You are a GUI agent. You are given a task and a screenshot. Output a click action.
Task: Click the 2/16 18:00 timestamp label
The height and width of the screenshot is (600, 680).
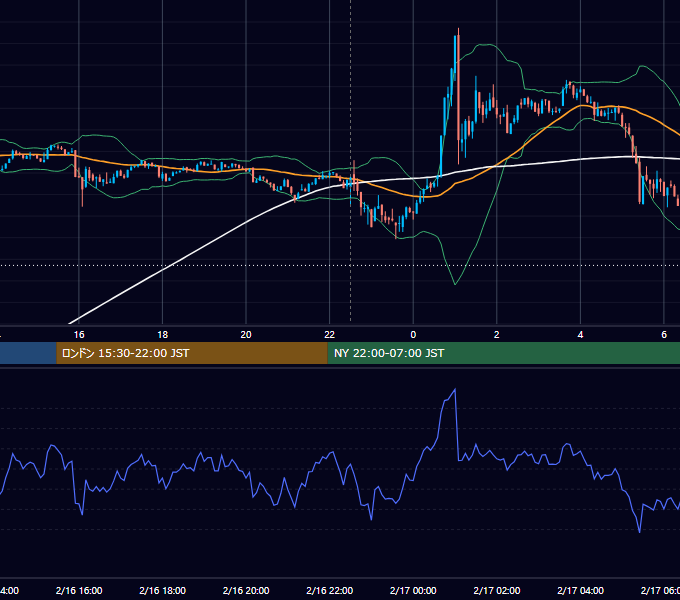[163, 590]
